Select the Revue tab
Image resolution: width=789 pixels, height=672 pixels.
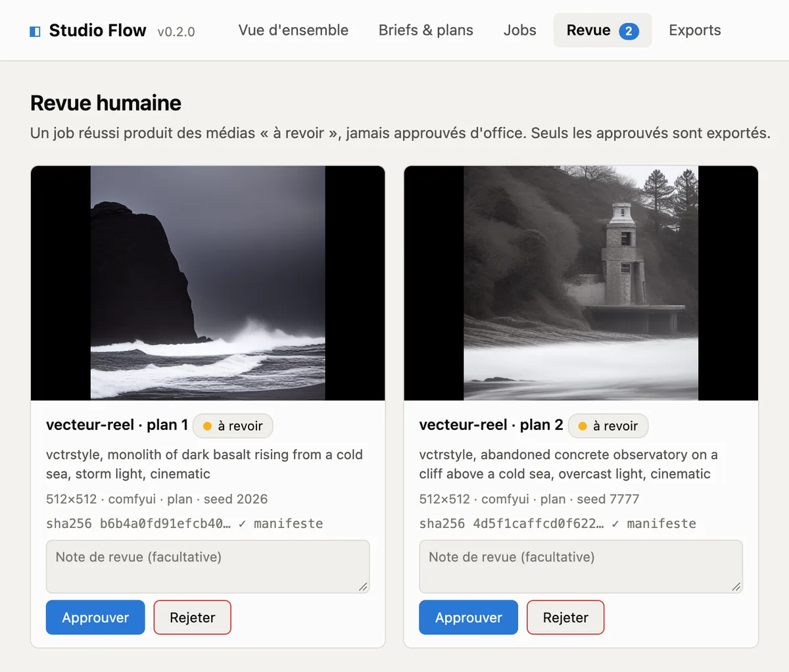coord(602,30)
